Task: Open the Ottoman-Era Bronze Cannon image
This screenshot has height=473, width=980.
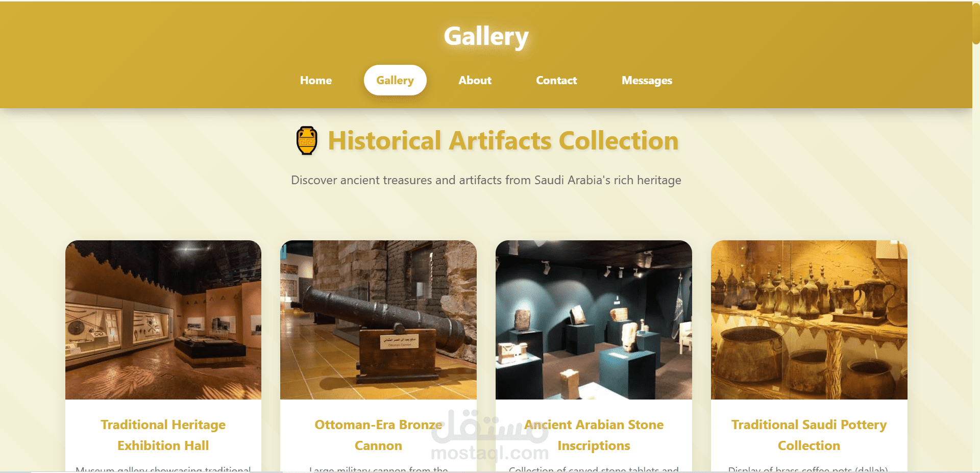Action: pyautogui.click(x=378, y=320)
